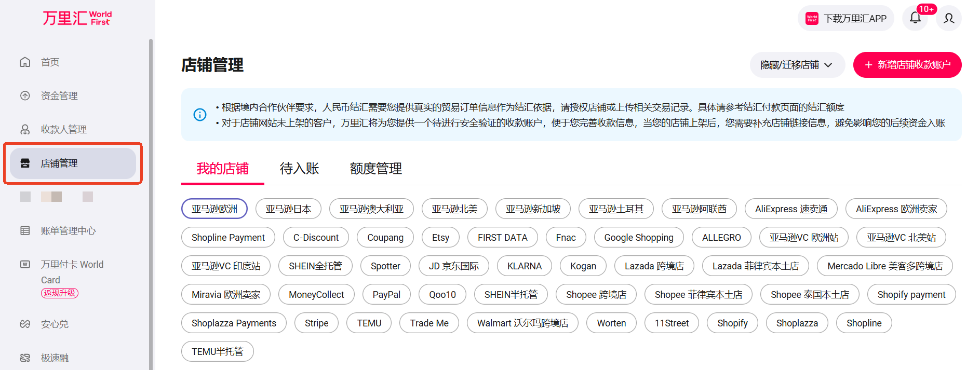The height and width of the screenshot is (370, 980).
Task: Select the 亚马逊欧洲 platform chip
Action: [x=214, y=209]
